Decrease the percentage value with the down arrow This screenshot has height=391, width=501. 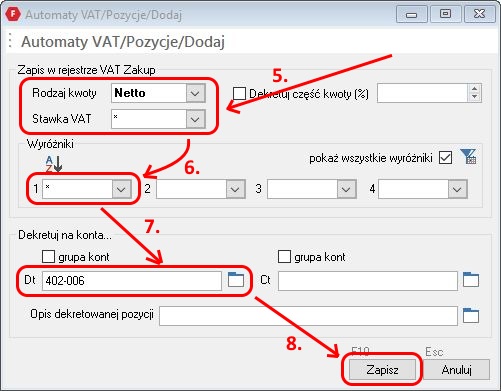475,97
